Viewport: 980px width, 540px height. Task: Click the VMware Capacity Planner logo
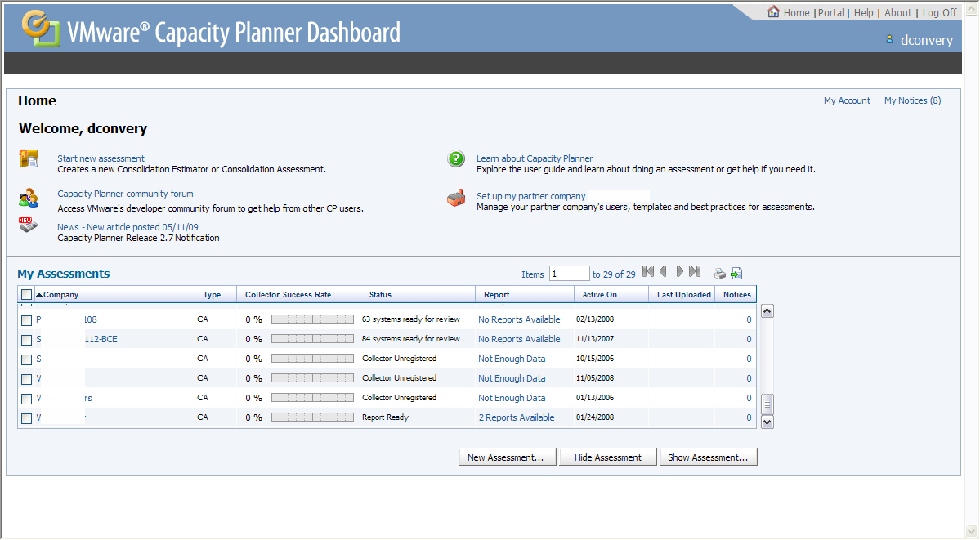pos(41,29)
